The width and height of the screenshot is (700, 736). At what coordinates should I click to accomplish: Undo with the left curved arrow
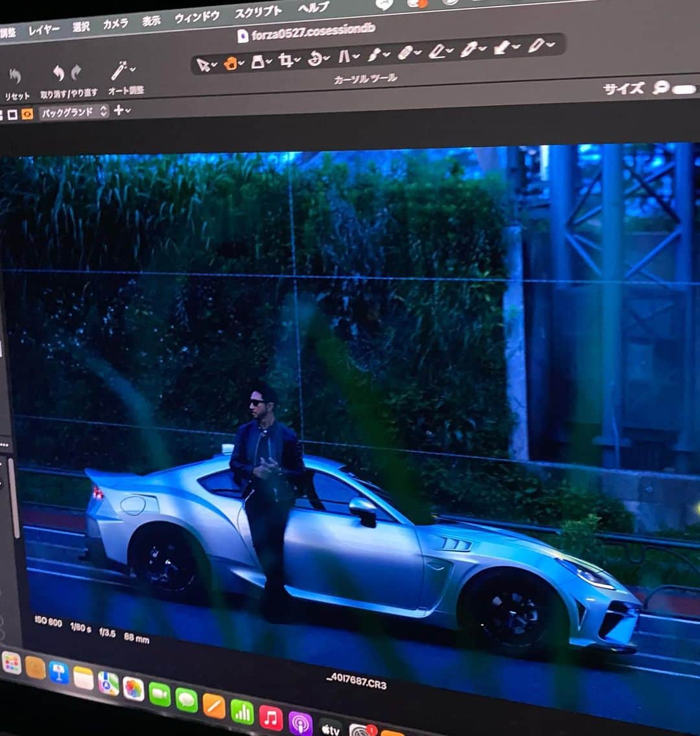click(x=58, y=73)
